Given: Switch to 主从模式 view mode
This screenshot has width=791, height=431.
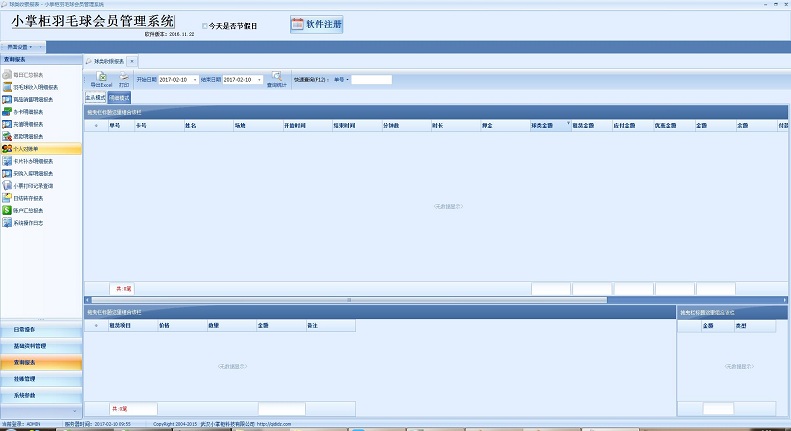Looking at the screenshot, I should [x=95, y=98].
